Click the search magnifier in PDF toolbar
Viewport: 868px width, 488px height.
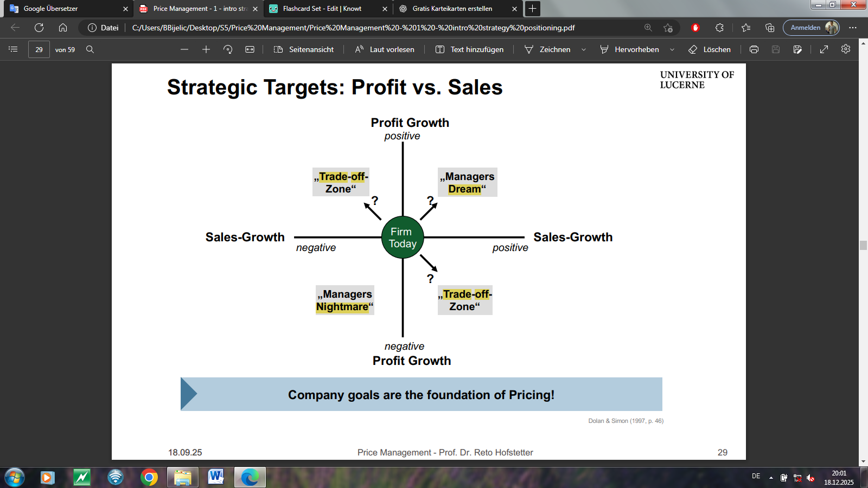click(x=90, y=49)
